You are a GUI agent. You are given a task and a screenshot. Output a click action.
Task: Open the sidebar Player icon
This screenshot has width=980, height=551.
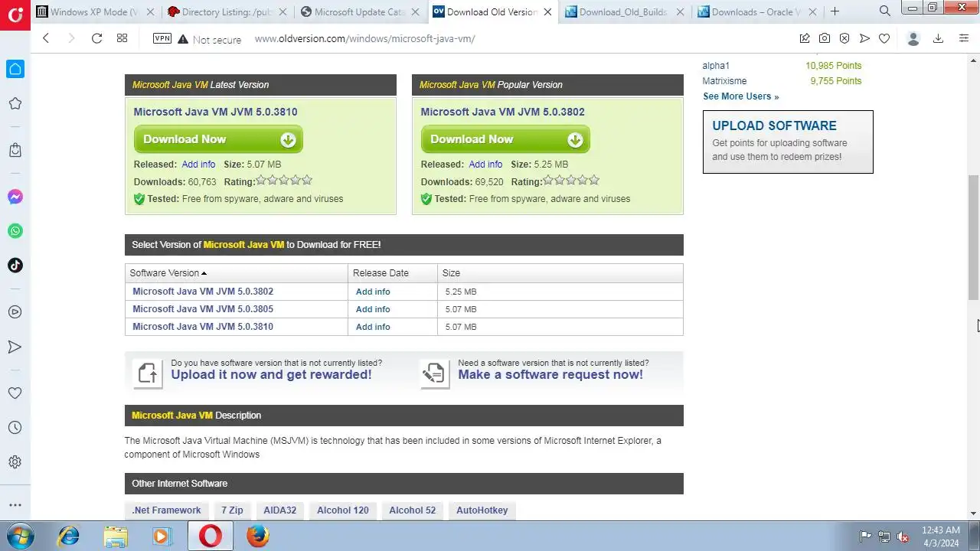(15, 312)
